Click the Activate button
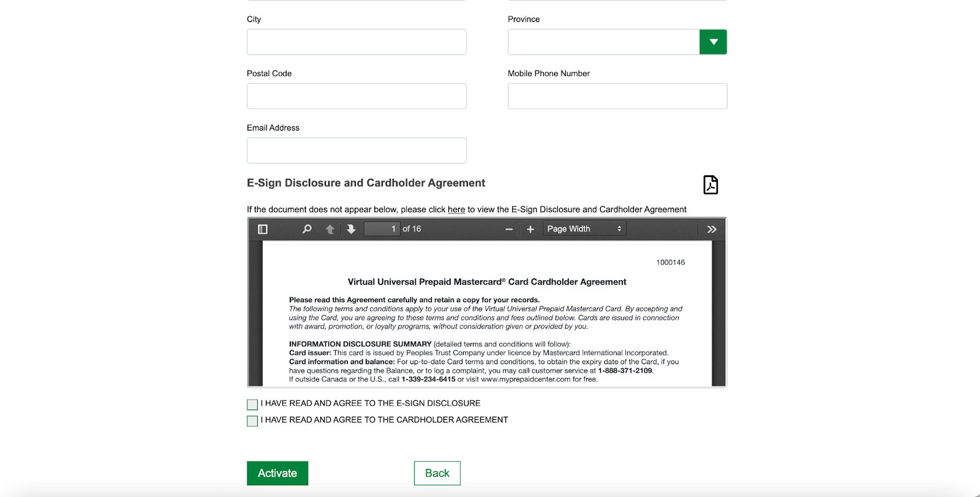This screenshot has height=497, width=980. click(277, 473)
